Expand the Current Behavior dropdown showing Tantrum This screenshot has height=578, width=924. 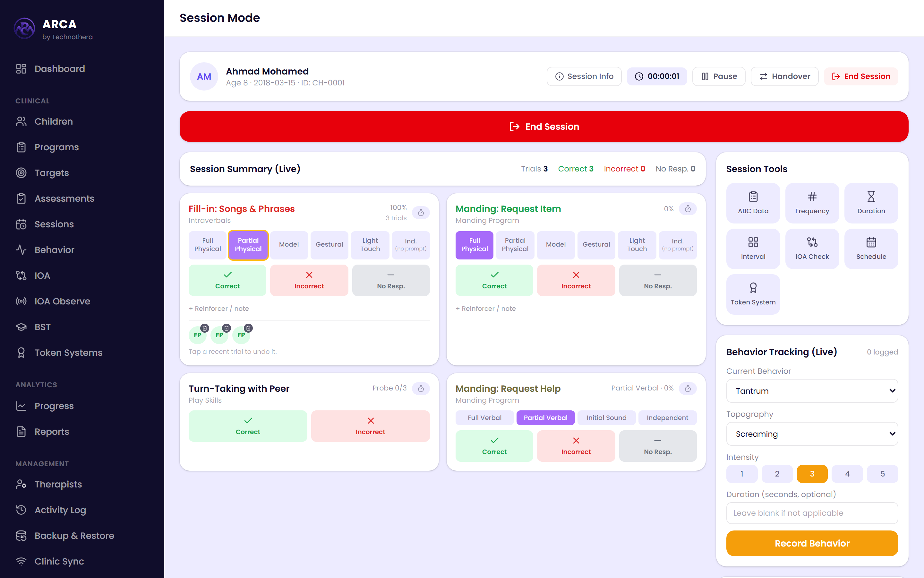[812, 391]
